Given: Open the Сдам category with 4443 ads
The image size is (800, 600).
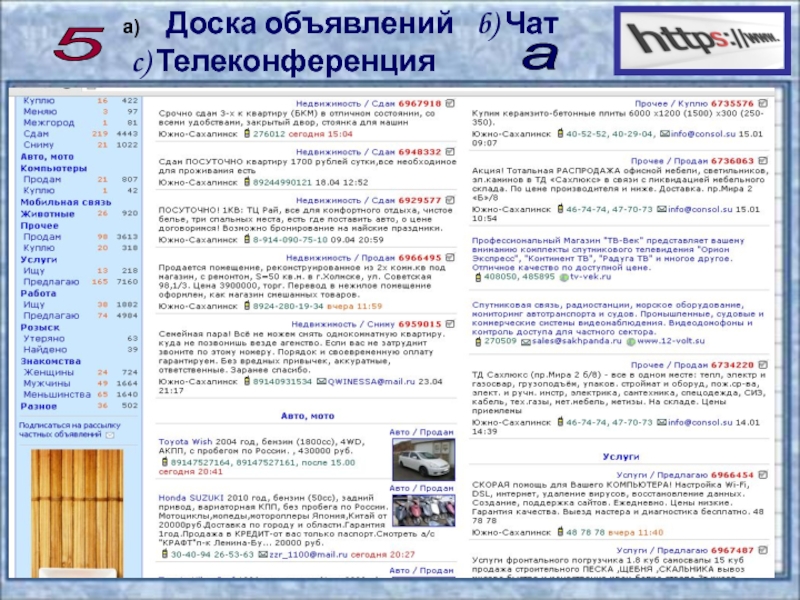Looking at the screenshot, I should coord(36,134).
